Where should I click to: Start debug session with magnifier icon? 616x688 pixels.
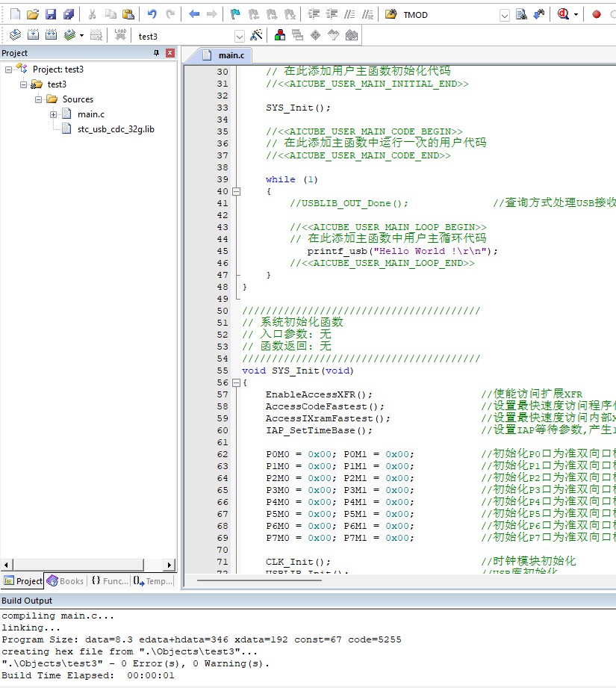(564, 14)
